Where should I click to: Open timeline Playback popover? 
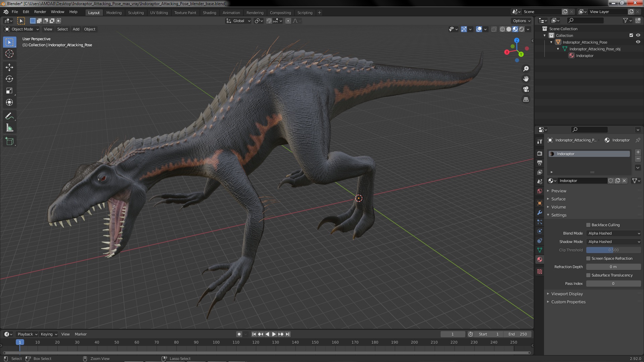pyautogui.click(x=27, y=334)
